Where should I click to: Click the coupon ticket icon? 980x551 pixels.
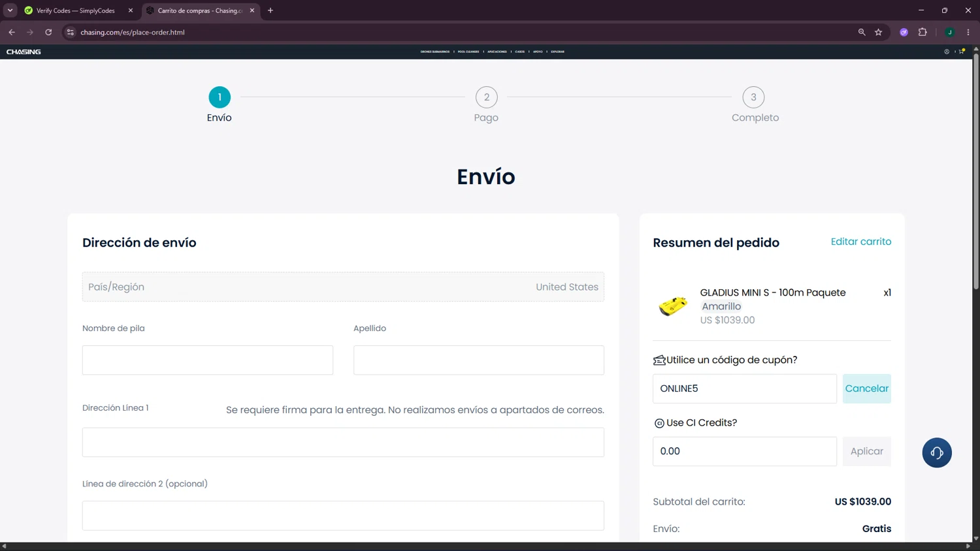point(659,360)
